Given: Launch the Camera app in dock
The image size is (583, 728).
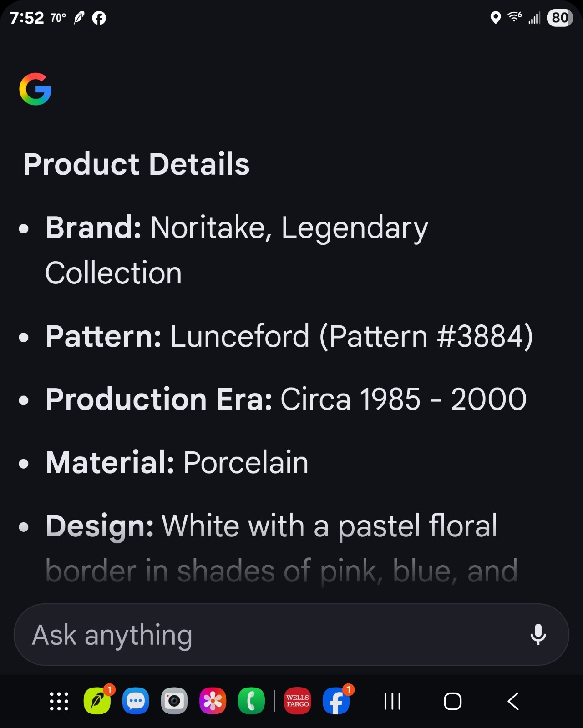Looking at the screenshot, I should [x=174, y=701].
